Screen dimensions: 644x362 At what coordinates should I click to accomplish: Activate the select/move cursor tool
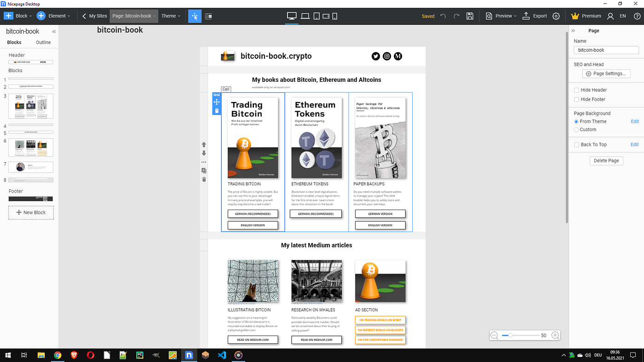(195, 16)
